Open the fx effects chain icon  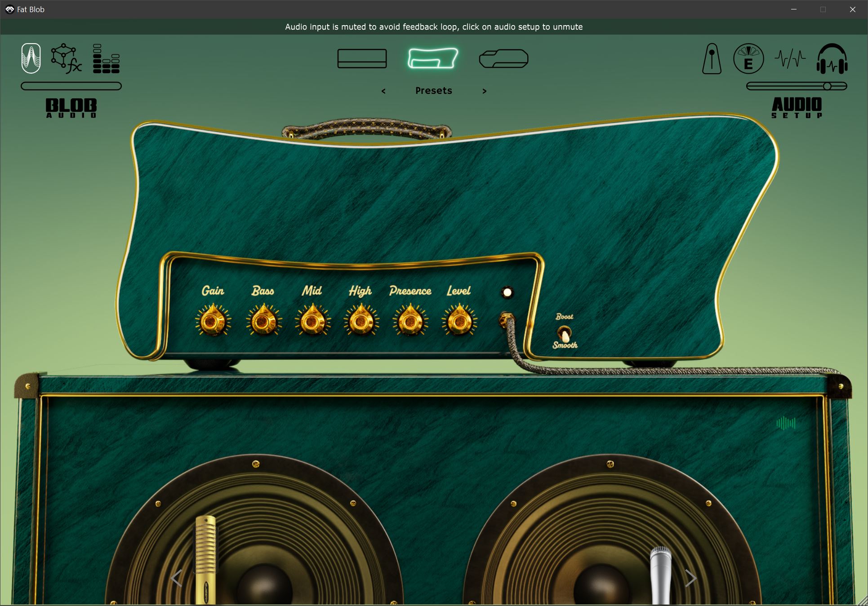coord(66,58)
